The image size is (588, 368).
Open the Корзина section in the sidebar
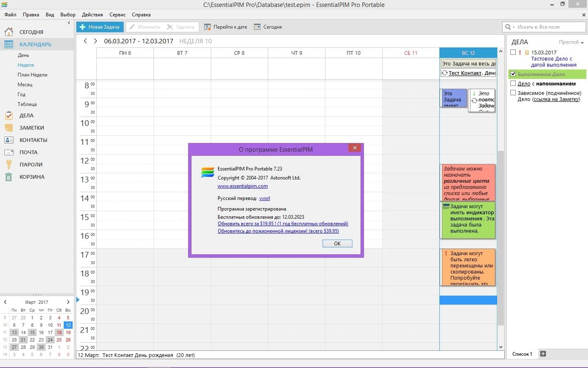pos(32,177)
